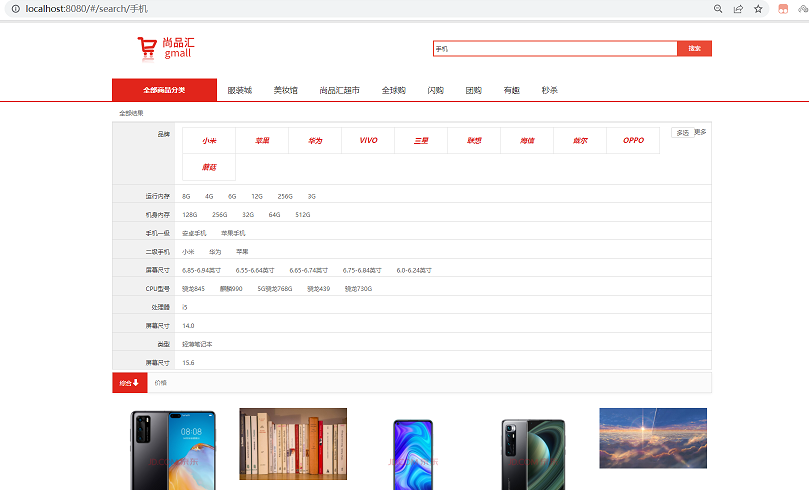Image resolution: width=809 pixels, height=490 pixels.
Task: Choose 安卓手机 in 手机一级 row
Action: (194, 233)
